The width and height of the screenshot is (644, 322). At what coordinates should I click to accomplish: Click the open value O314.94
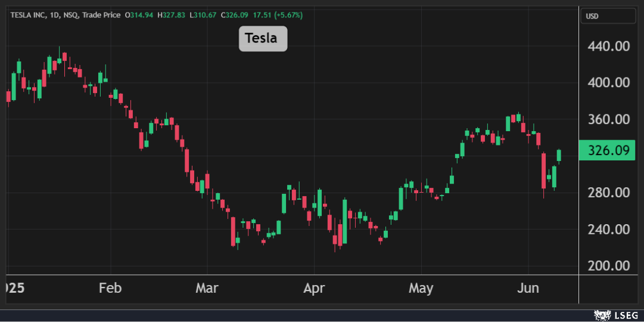[139, 16]
